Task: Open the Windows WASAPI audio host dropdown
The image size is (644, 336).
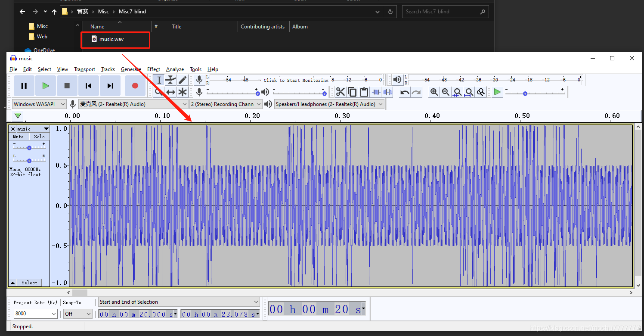Action: 39,104
